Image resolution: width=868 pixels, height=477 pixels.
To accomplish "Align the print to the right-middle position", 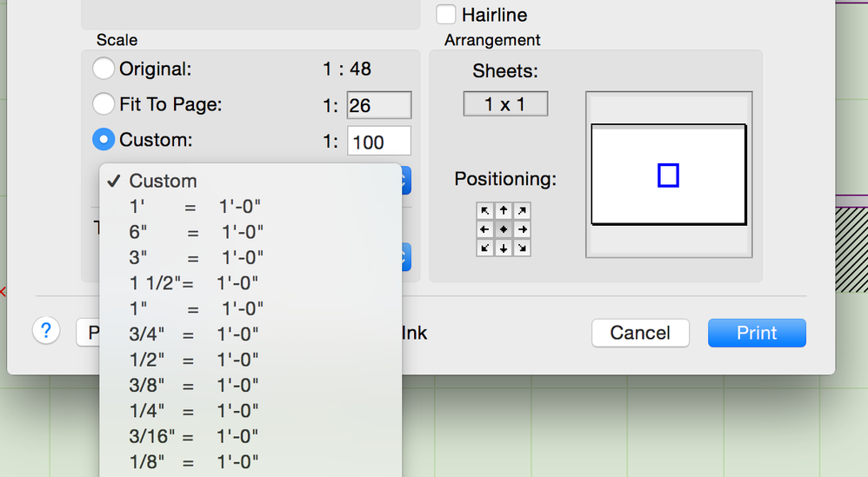I will (522, 229).
